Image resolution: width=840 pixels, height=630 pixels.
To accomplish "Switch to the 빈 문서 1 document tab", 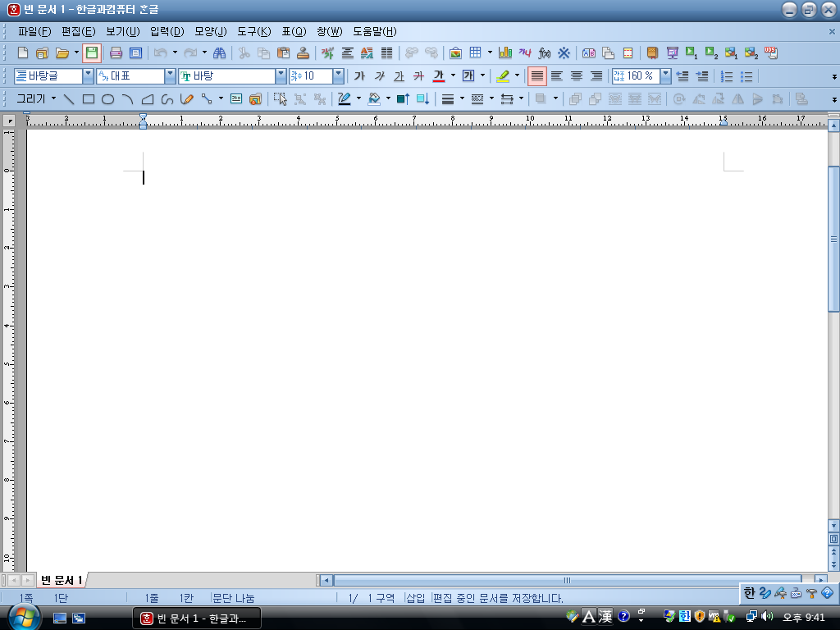I will click(61, 580).
